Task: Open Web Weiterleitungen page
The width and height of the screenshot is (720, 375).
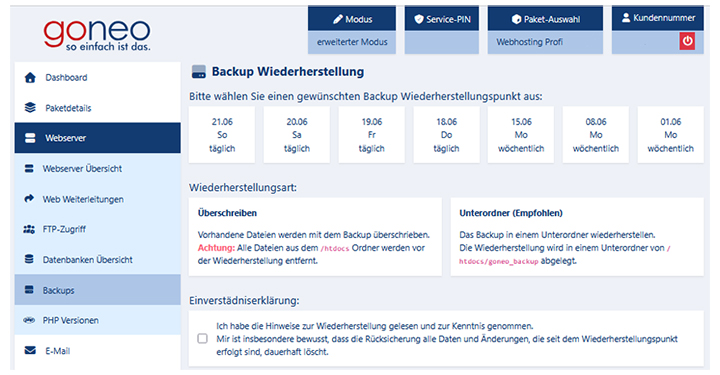Action: tap(97, 199)
